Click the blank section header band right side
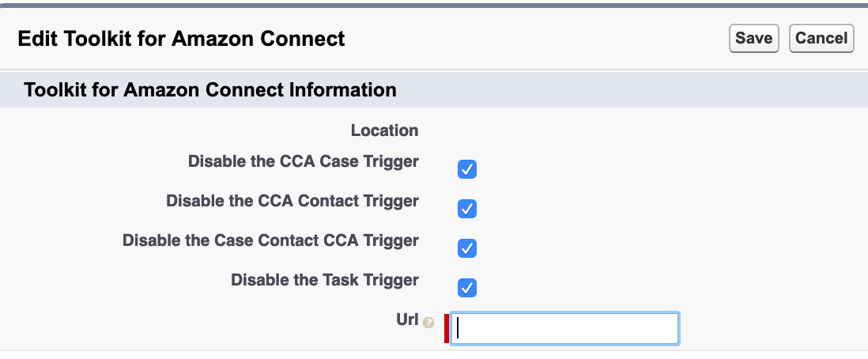 point(631,90)
